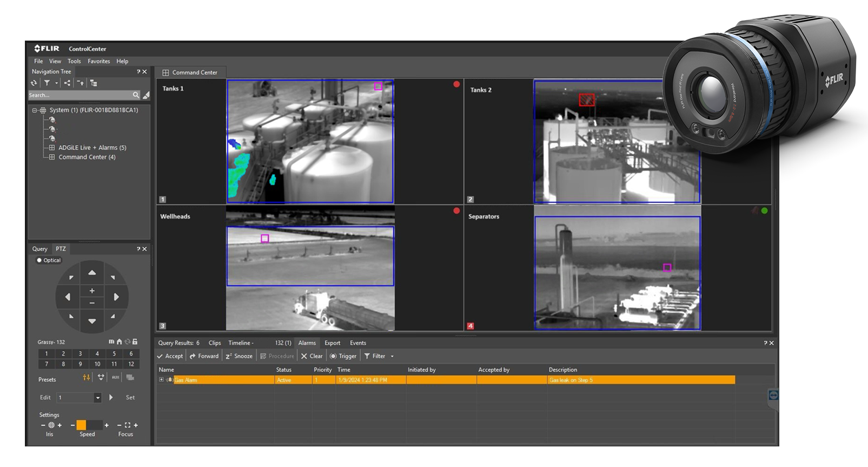This screenshot has height=467, width=868.
Task: Open the Tools menu
Action: point(74,61)
